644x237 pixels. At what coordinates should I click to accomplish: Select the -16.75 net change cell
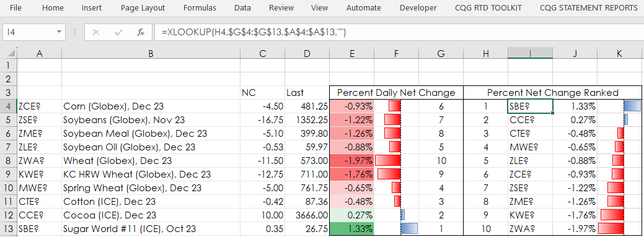pyautogui.click(x=262, y=119)
